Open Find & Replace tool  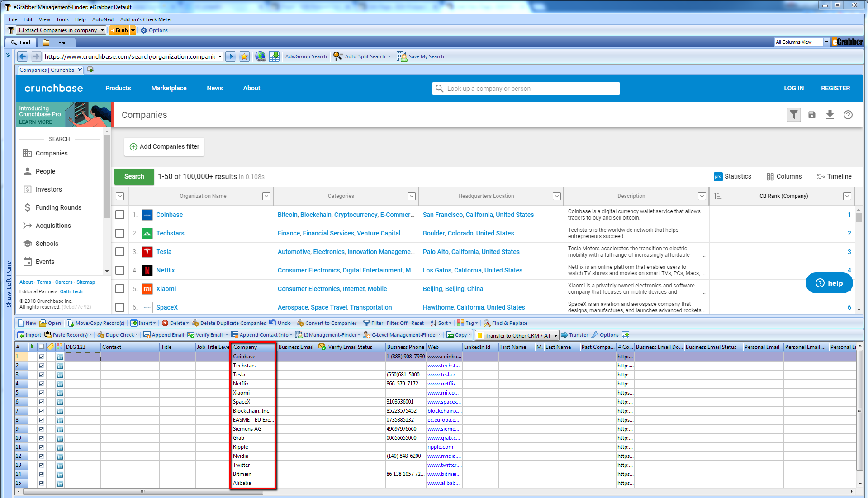coord(505,323)
